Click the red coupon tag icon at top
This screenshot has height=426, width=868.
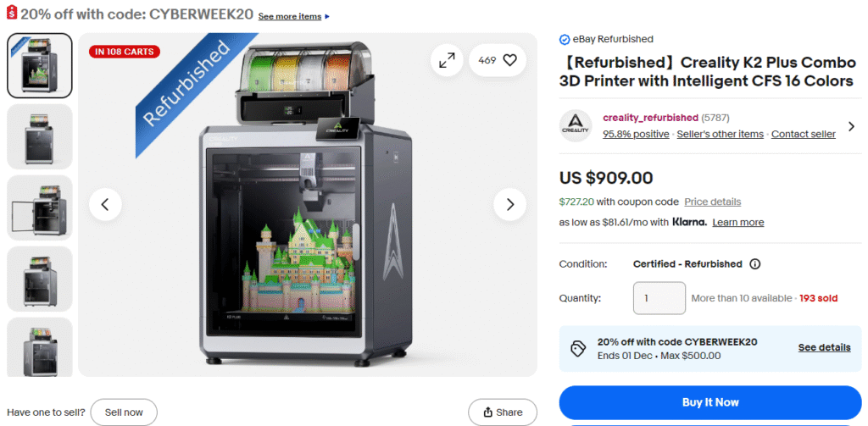12,14
